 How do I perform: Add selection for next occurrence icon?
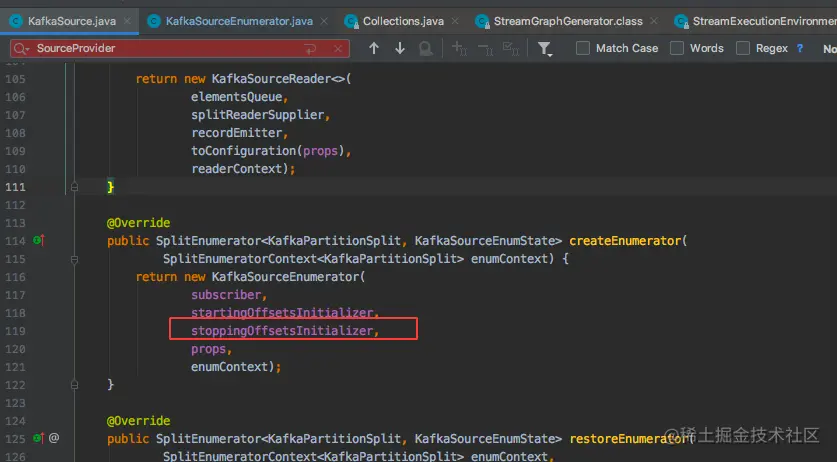point(460,49)
